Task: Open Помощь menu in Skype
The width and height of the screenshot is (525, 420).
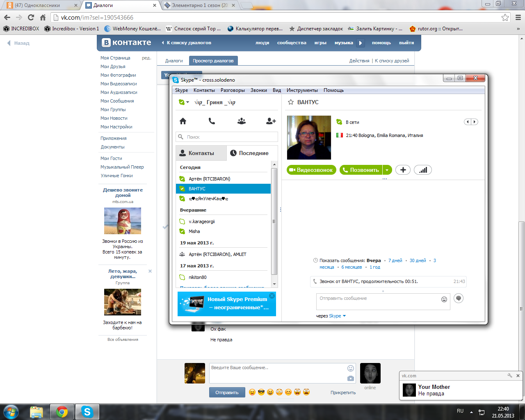Action: pyautogui.click(x=333, y=90)
